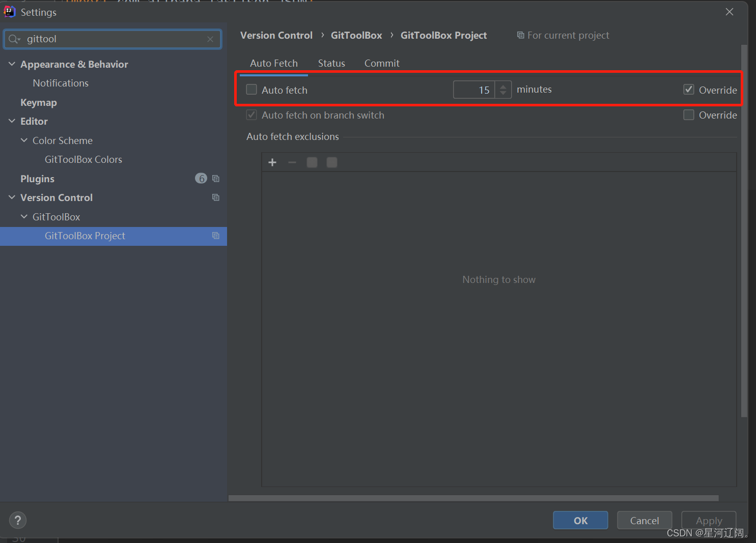Image resolution: width=756 pixels, height=543 pixels.
Task: Check Override for branch switch fetch
Action: 689,115
